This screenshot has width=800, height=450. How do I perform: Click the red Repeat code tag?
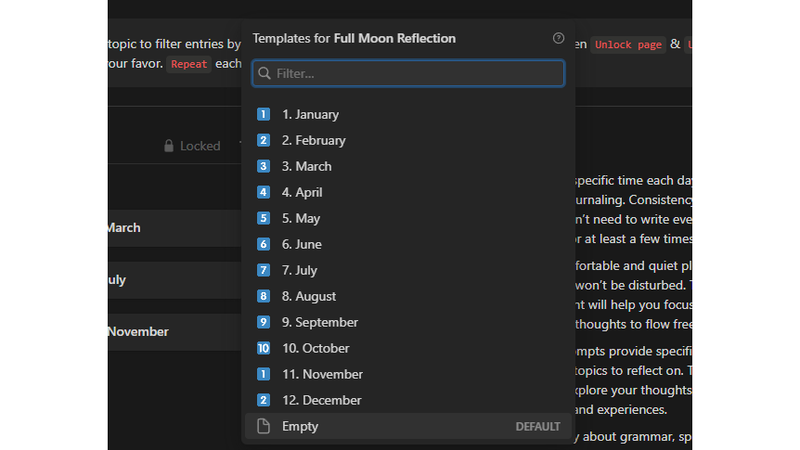(x=189, y=64)
